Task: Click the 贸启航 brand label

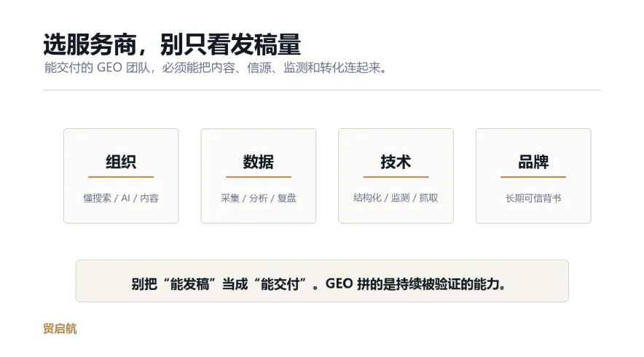Action: click(60, 329)
